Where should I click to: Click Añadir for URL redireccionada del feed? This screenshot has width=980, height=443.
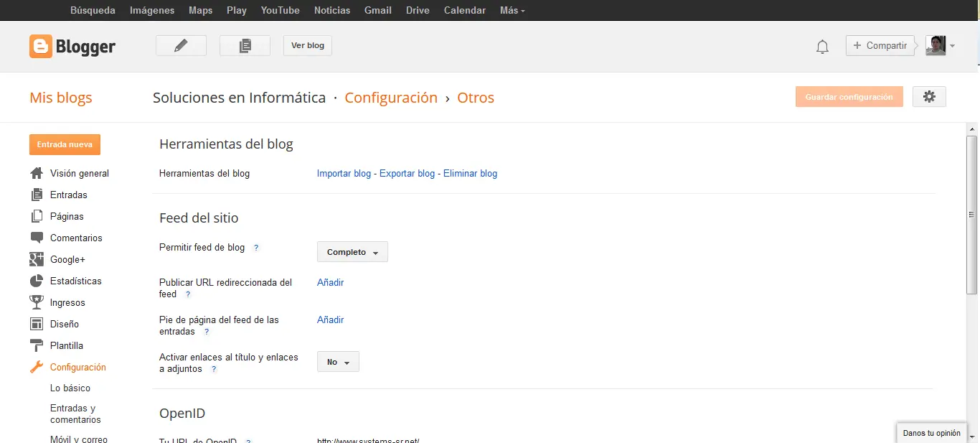pos(331,282)
